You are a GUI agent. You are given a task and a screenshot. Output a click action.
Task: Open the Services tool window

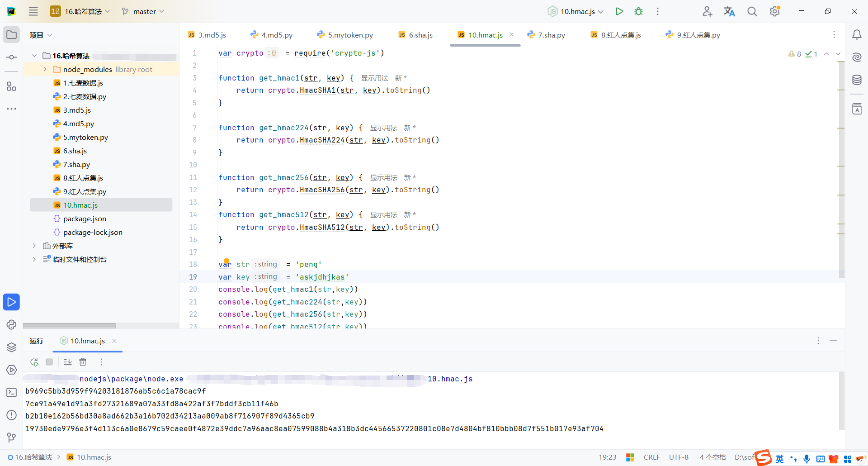[11, 370]
